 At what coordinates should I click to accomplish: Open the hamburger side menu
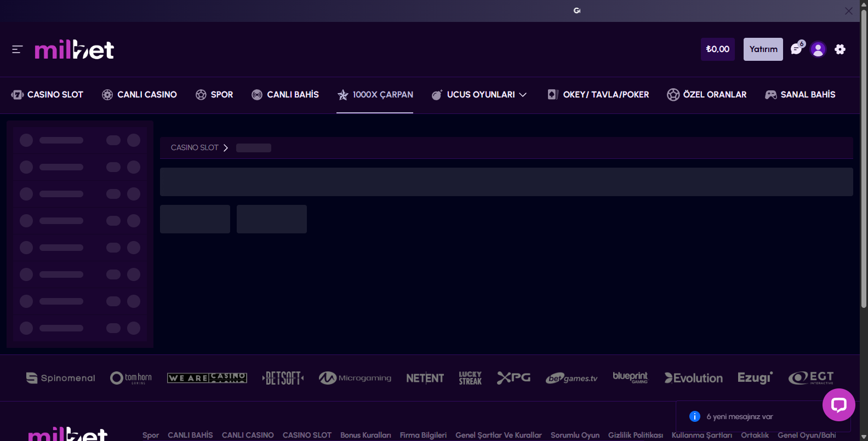(x=17, y=49)
